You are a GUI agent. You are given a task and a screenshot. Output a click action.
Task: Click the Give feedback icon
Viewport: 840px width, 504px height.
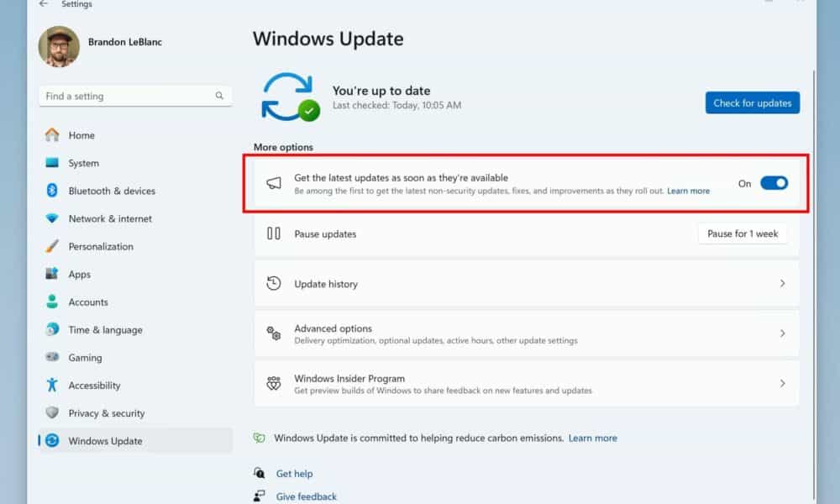click(x=260, y=496)
